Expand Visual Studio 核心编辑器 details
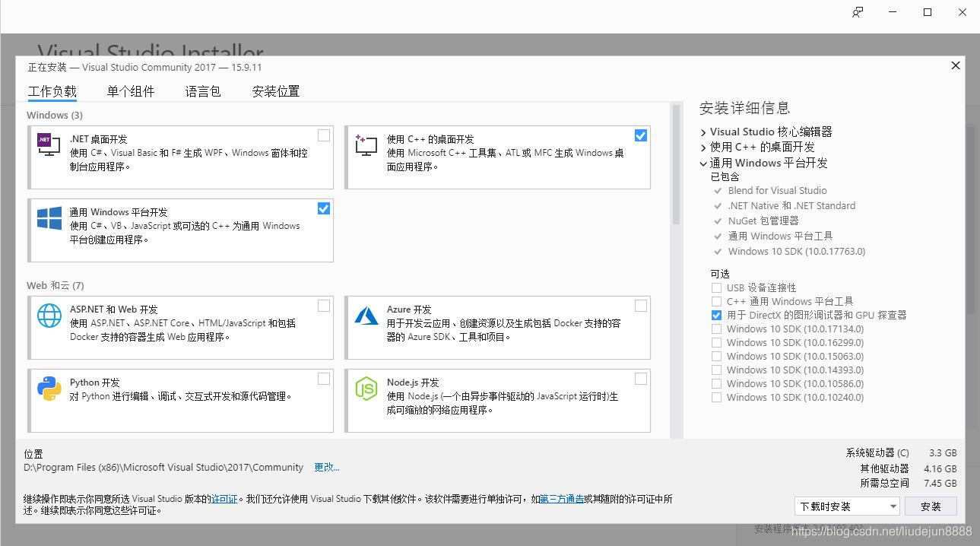980x546 pixels. (x=703, y=132)
